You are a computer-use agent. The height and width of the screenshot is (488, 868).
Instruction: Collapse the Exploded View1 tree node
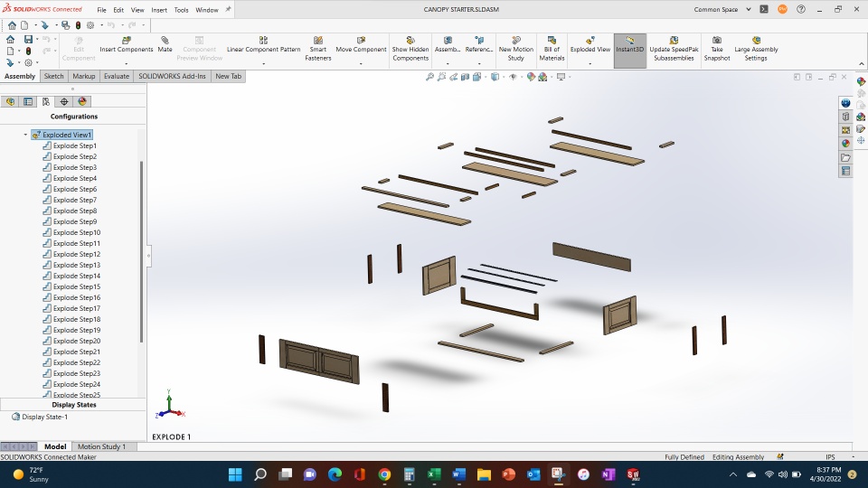pos(25,135)
